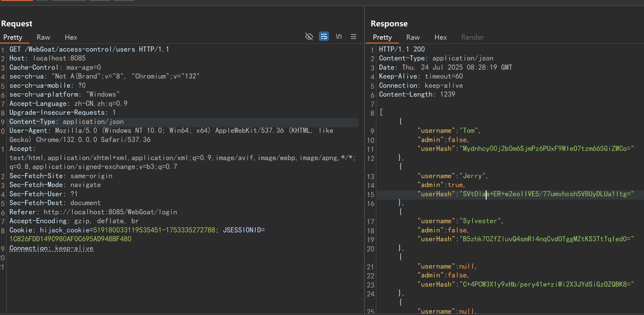Select Request Pretty tab
Viewport: 644px width, 315px height.
coord(13,37)
